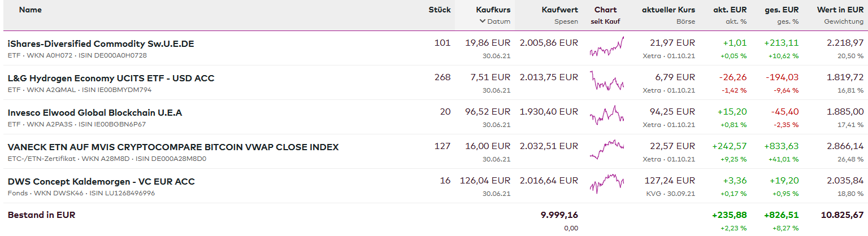Screen dimensions: 868x236
Task: Click the L&G Hydrogen sparkline chart
Action: point(606,82)
